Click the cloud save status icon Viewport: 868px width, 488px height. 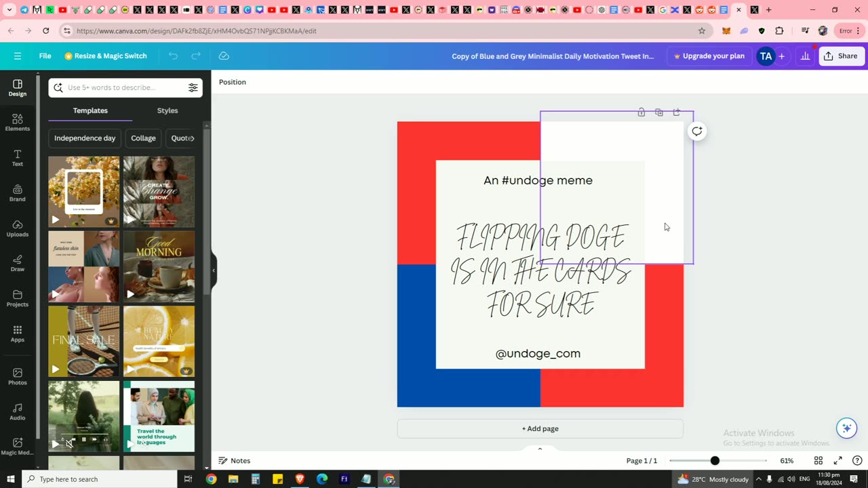224,56
